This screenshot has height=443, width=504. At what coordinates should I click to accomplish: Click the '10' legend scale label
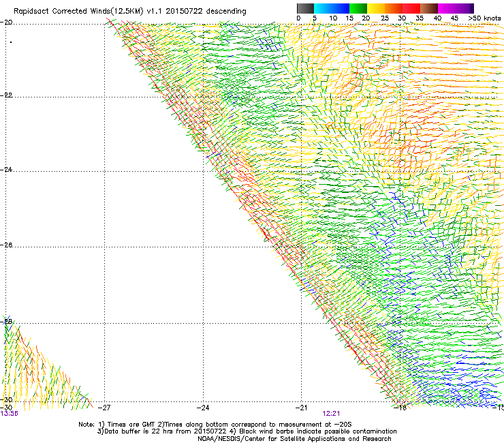pyautogui.click(x=333, y=18)
